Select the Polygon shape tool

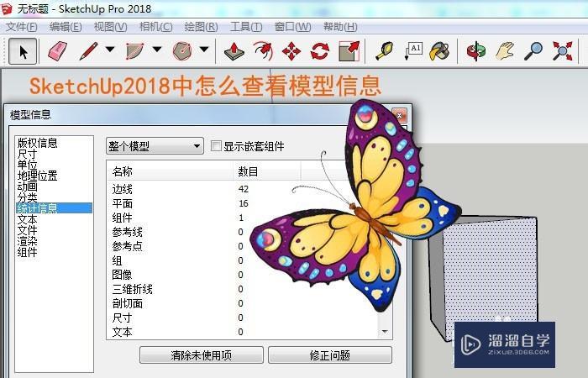[182, 51]
